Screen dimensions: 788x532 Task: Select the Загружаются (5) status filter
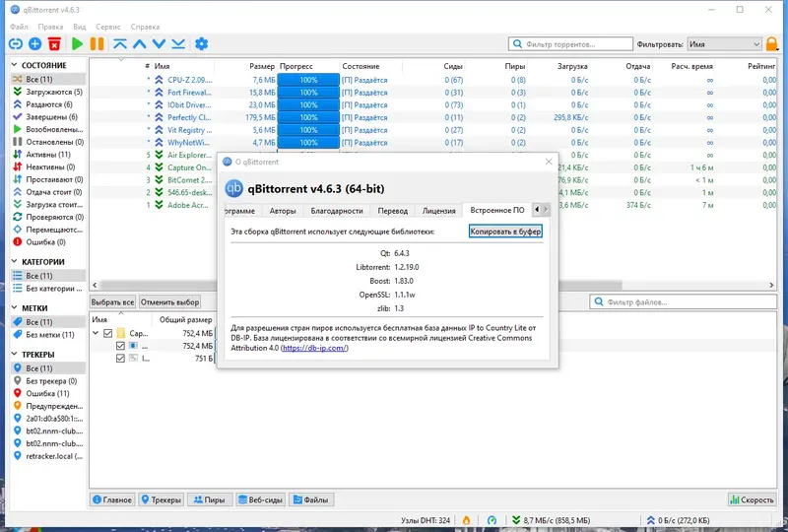coord(48,92)
